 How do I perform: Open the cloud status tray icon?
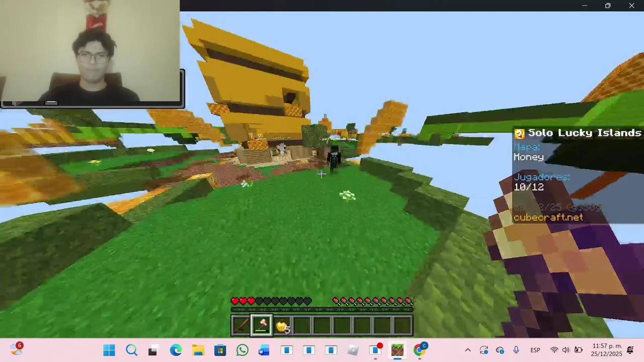coord(500,350)
